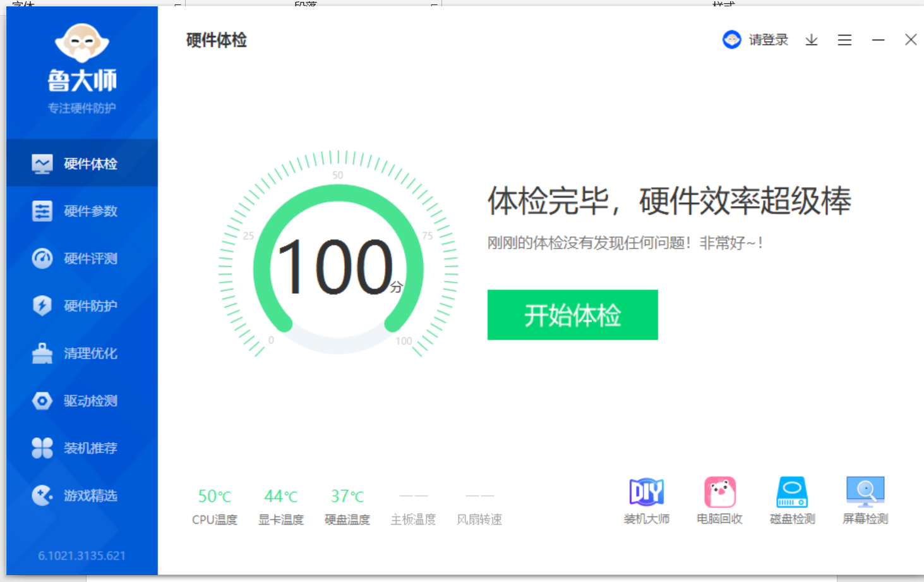Minimize the 鲁大师 window
Viewport: 924px width, 582px height.
[x=878, y=40]
